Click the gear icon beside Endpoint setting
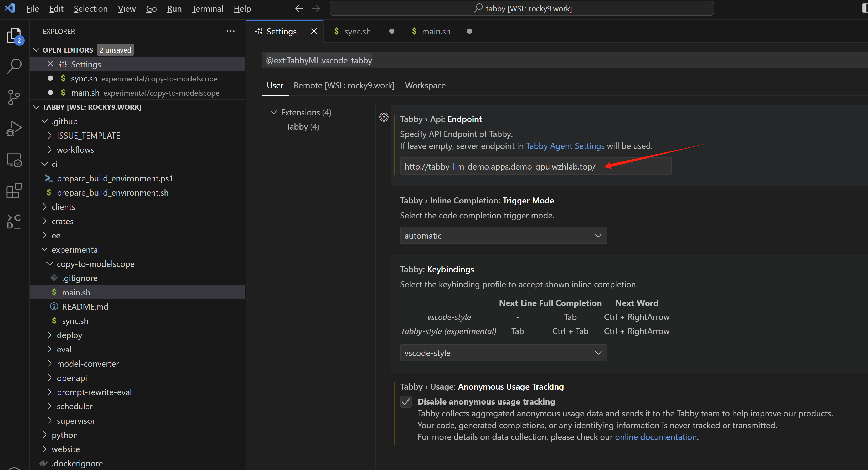This screenshot has height=470, width=868. pyautogui.click(x=384, y=117)
